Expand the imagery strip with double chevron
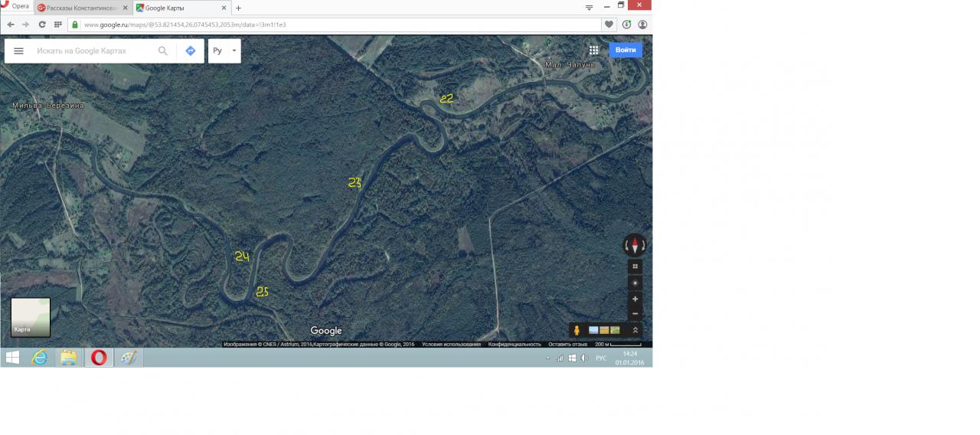This screenshot has width=980, height=435. (635, 330)
